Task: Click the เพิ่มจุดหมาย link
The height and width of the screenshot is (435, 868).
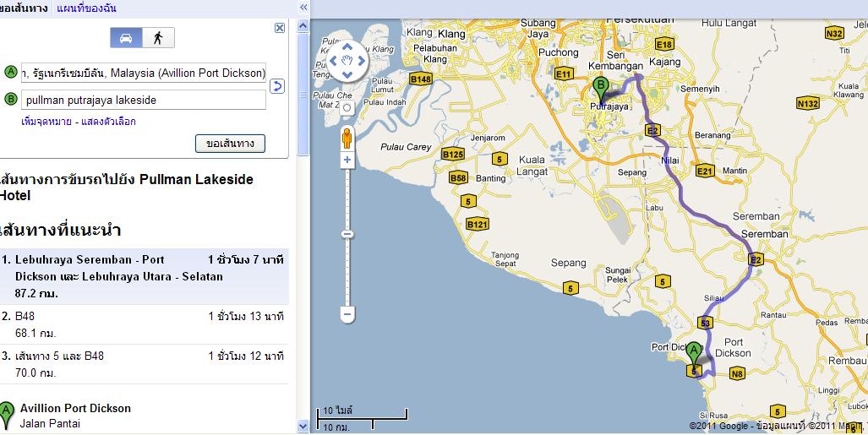Action: (x=46, y=122)
